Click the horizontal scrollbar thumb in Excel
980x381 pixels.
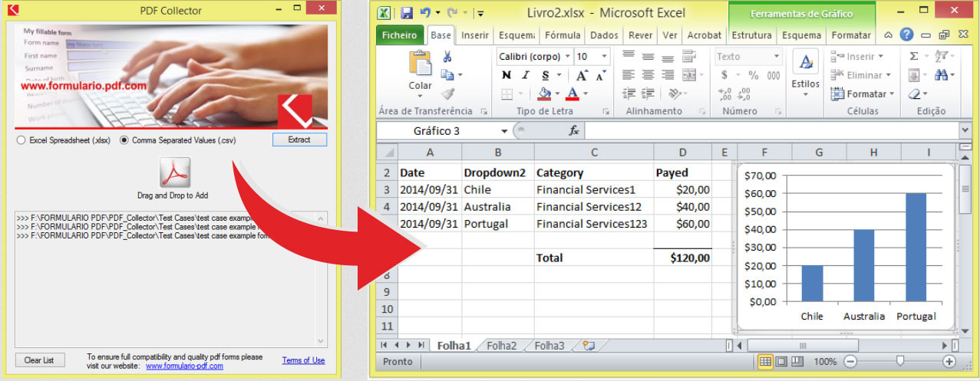pos(803,346)
